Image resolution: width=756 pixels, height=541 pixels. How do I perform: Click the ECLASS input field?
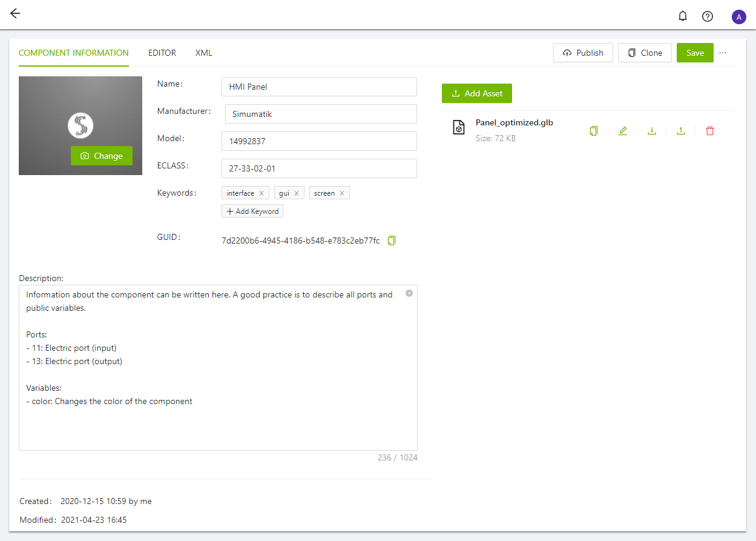319,168
